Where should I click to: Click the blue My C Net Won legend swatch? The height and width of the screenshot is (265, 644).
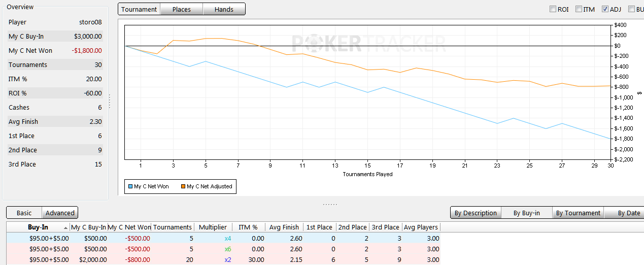click(130, 187)
